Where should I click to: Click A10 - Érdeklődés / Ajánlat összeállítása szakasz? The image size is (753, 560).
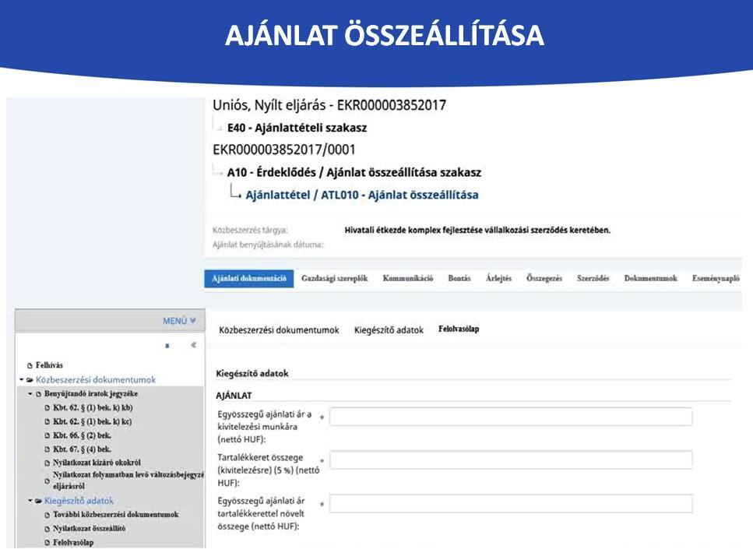pyautogui.click(x=354, y=172)
